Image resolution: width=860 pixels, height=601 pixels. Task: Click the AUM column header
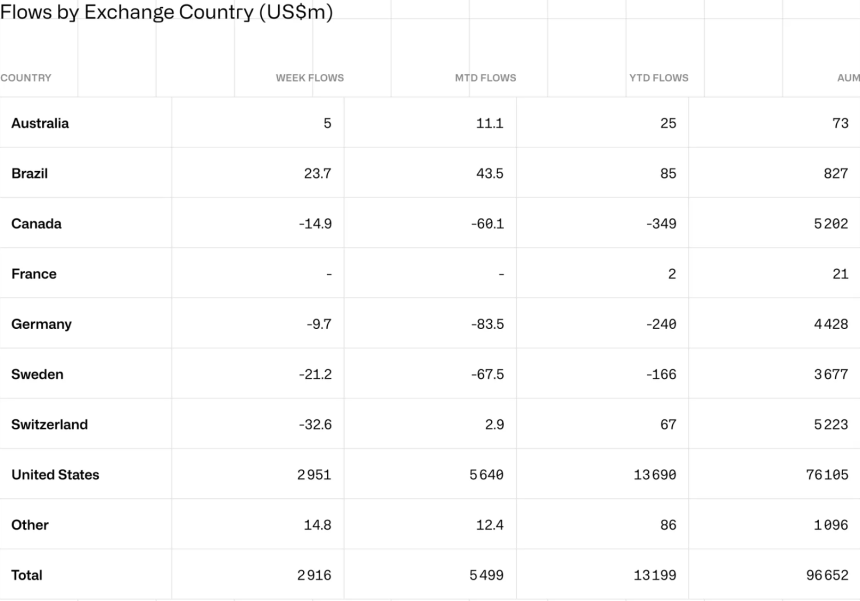[848, 78]
